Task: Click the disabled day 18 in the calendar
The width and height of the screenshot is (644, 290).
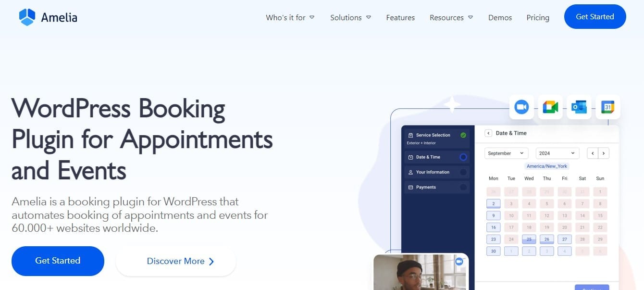Action: tap(529, 227)
